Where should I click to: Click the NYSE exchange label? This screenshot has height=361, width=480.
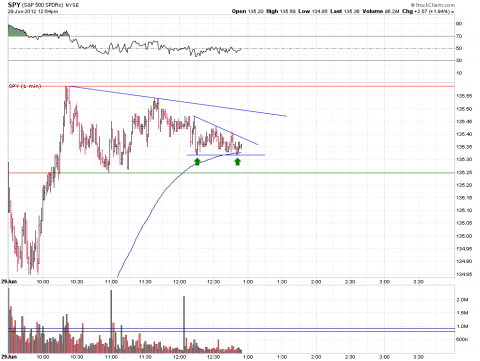(72, 5)
